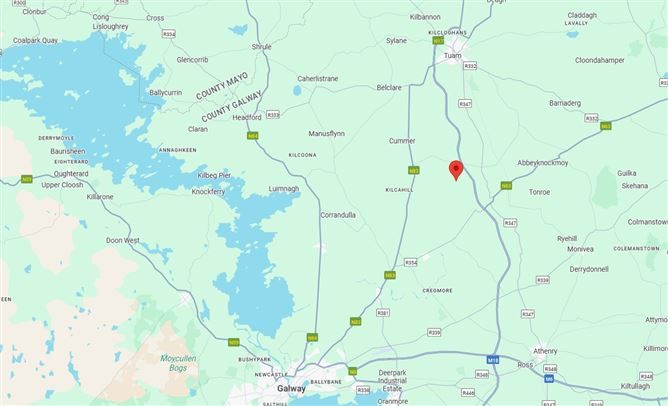Click the R381 regional road badge
This screenshot has width=668, height=406.
tap(383, 313)
